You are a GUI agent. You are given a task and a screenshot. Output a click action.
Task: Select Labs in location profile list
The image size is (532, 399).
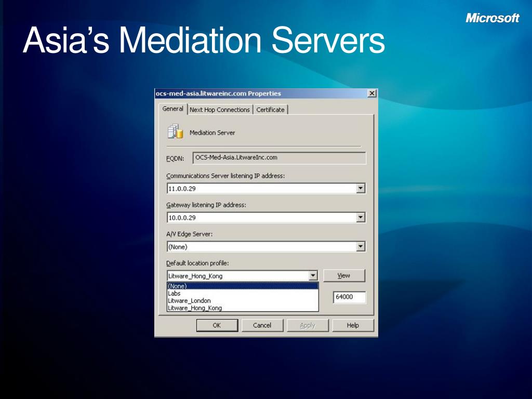coord(243,294)
